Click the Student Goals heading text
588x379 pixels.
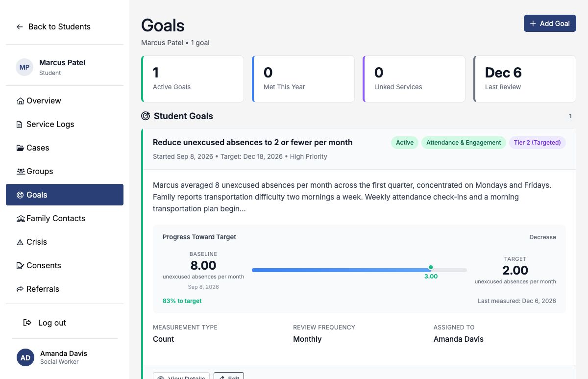tap(183, 116)
